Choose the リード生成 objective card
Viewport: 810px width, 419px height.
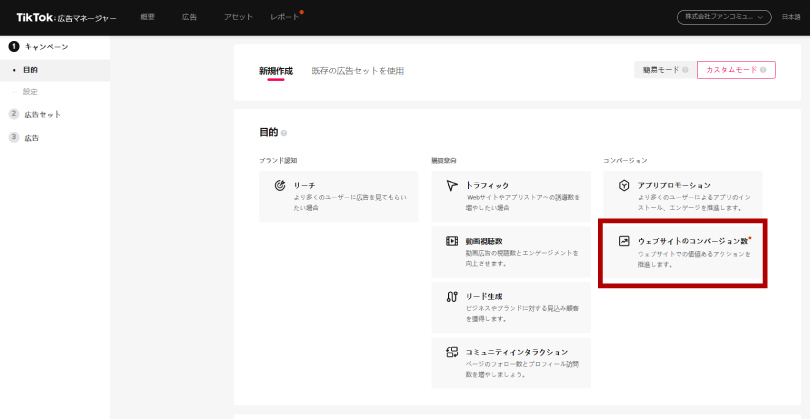click(x=511, y=307)
